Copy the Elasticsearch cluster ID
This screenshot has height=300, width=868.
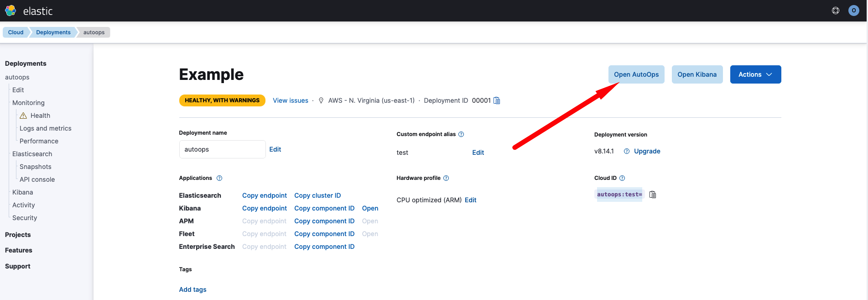pos(317,195)
